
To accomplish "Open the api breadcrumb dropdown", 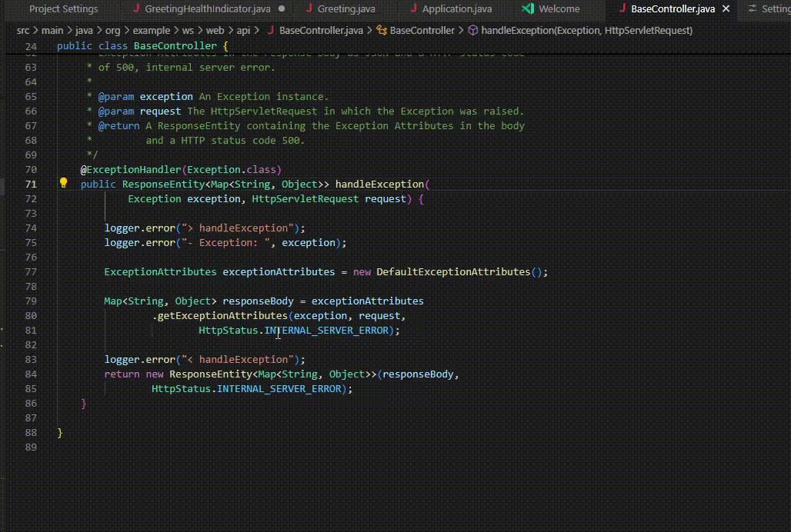I will point(244,30).
